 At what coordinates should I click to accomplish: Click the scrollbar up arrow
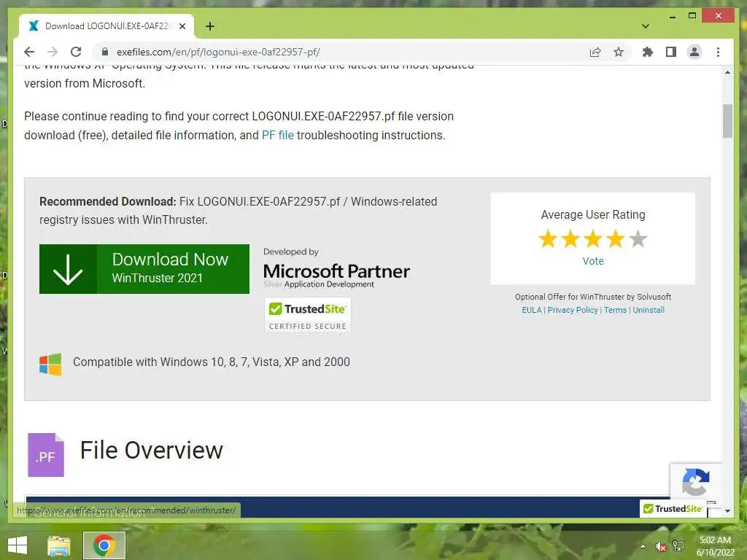point(727,72)
